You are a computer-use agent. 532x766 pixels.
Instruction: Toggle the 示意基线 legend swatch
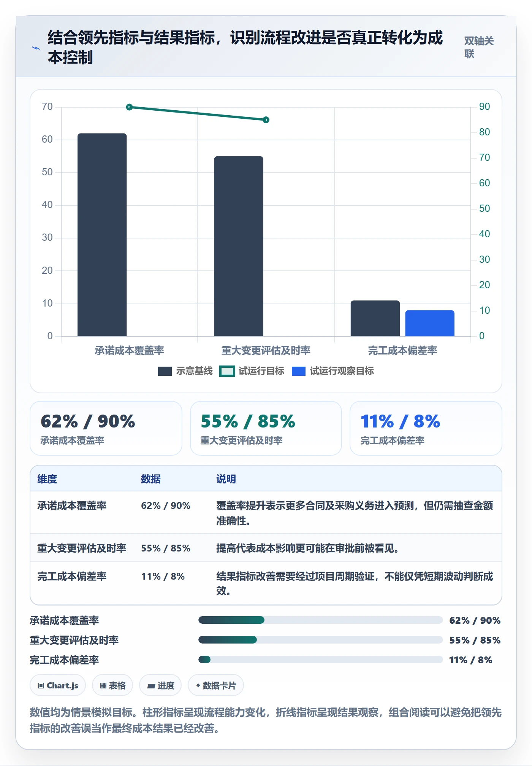coord(165,371)
